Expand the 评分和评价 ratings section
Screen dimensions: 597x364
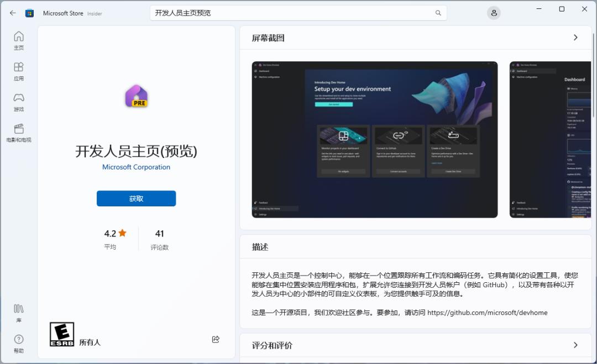pyautogui.click(x=575, y=345)
